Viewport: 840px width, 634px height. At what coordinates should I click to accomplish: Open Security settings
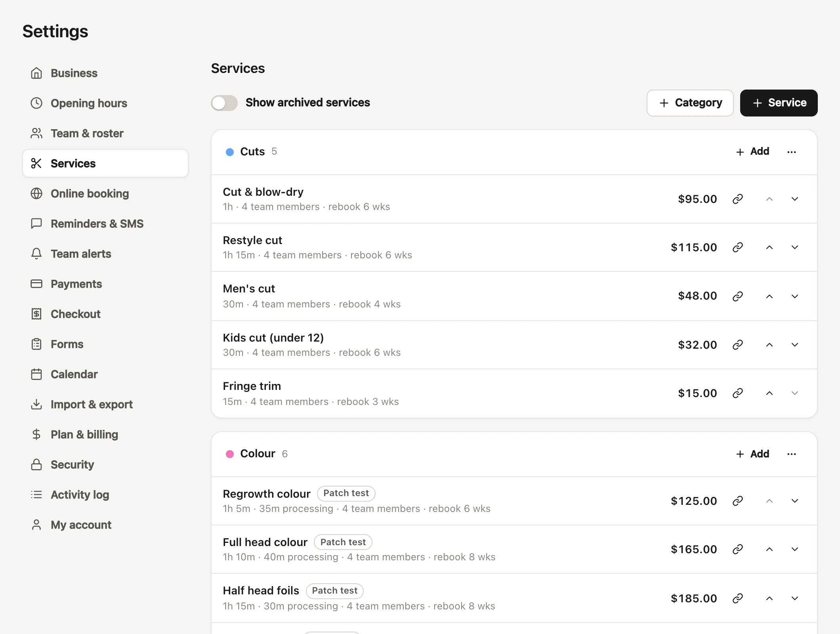tap(105, 465)
